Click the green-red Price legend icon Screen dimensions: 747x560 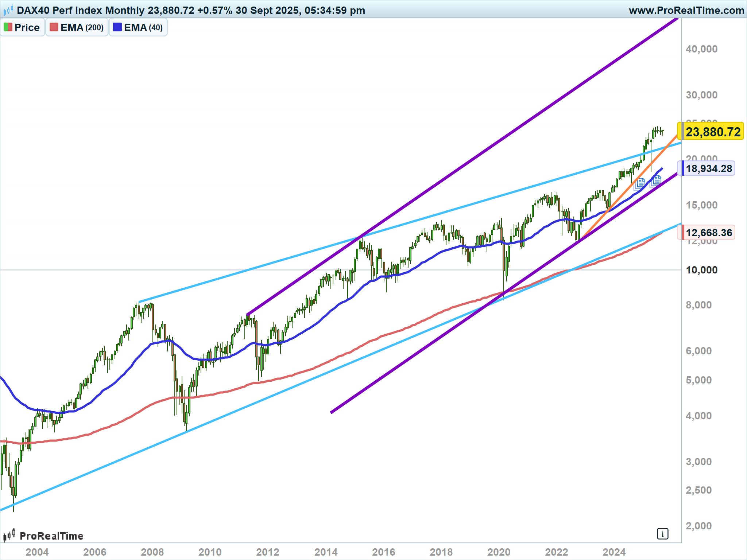8,27
